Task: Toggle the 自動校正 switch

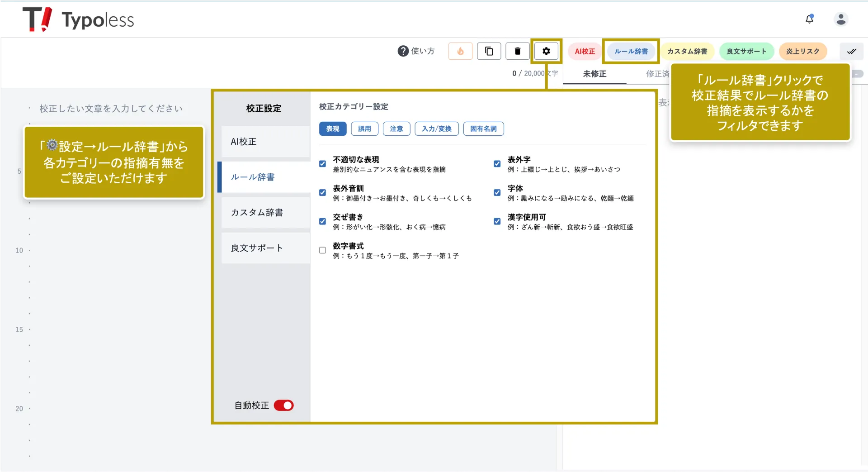Action: point(284,405)
